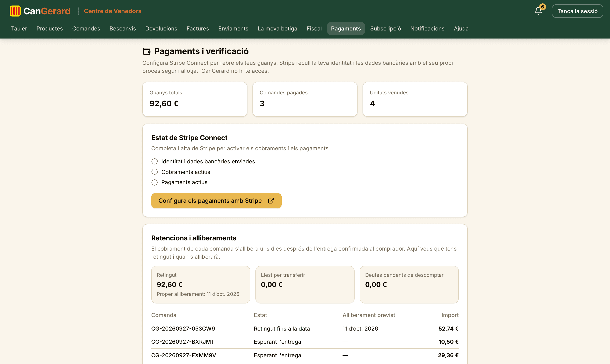Screen dimensions: 610x364
Task: Click the Retingut 92,60 € card
Action: click(x=201, y=284)
